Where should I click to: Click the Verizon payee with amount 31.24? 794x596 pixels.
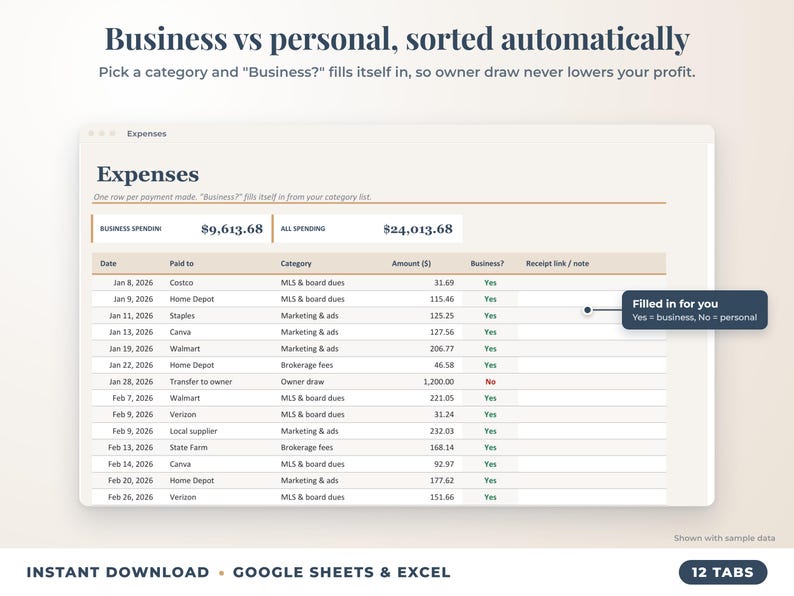[182, 414]
